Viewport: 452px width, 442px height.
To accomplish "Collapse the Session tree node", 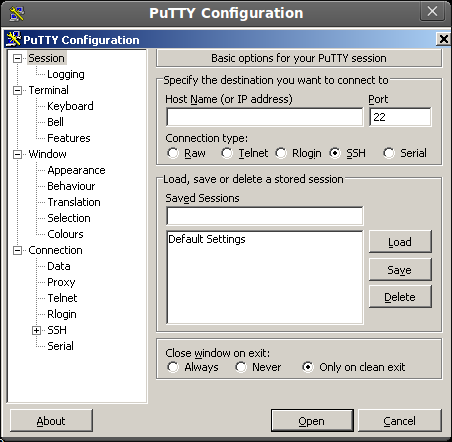I will click(x=17, y=59).
